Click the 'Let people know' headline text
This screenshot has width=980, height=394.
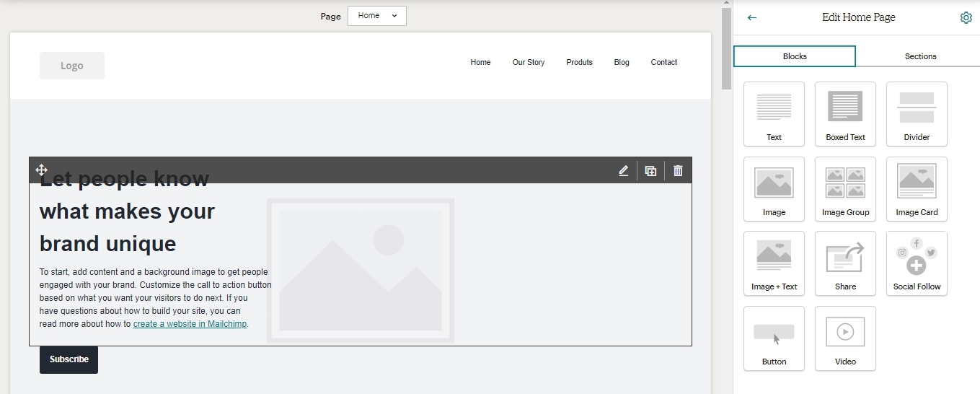(x=127, y=211)
